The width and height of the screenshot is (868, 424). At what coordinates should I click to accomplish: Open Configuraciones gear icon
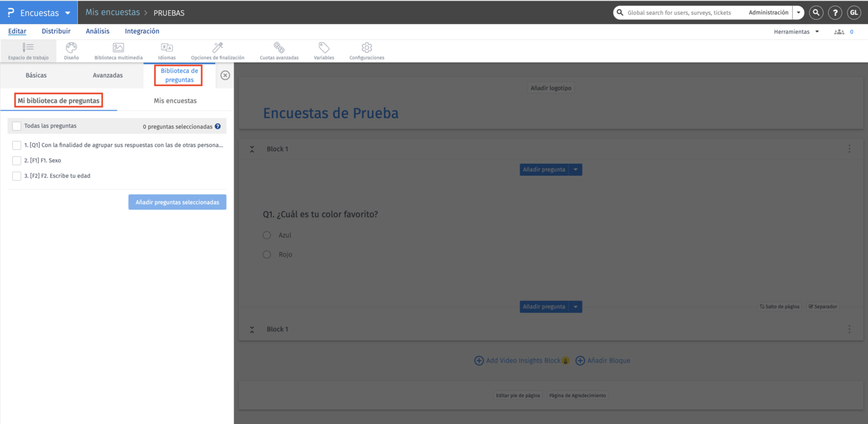366,47
